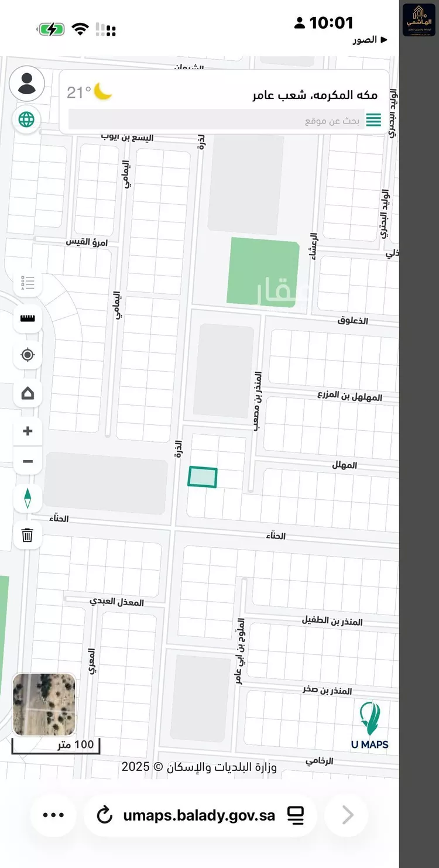Tap the المهلهل بن المزرع street label
The height and width of the screenshot is (868, 439).
(x=350, y=396)
